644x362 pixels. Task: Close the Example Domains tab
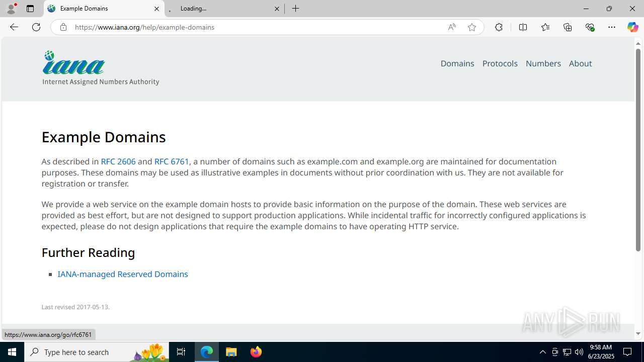(156, 9)
